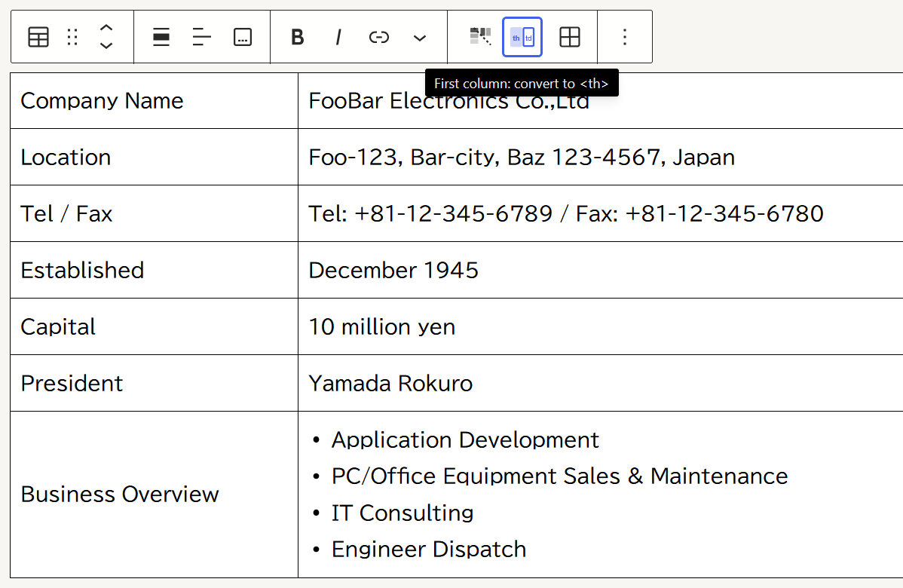
Task: Click the "IT Consulting" list item
Action: [402, 513]
